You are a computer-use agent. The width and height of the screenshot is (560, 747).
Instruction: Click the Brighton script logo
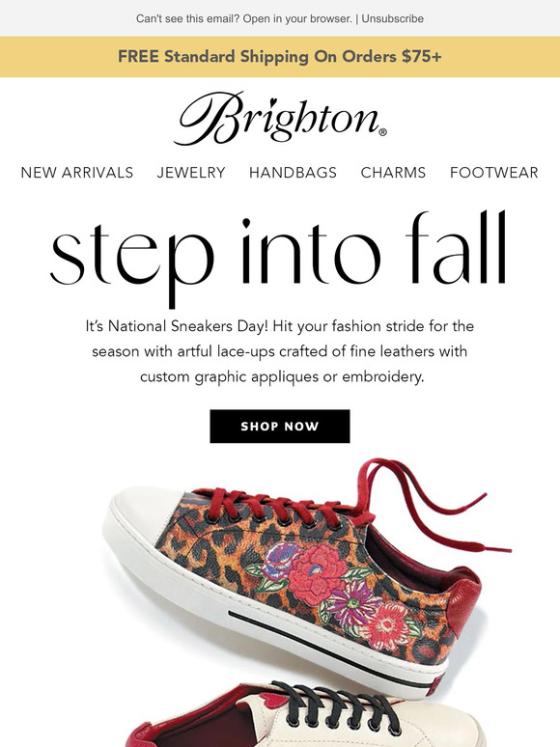click(x=281, y=119)
